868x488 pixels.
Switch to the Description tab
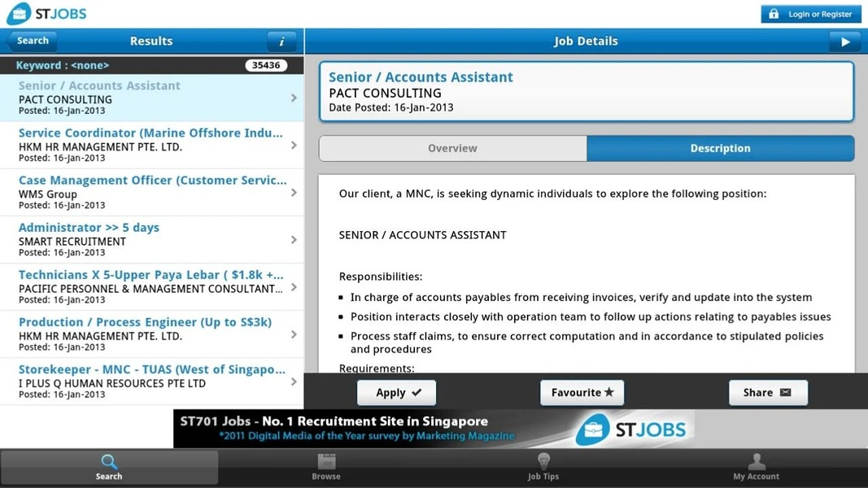[x=720, y=148]
